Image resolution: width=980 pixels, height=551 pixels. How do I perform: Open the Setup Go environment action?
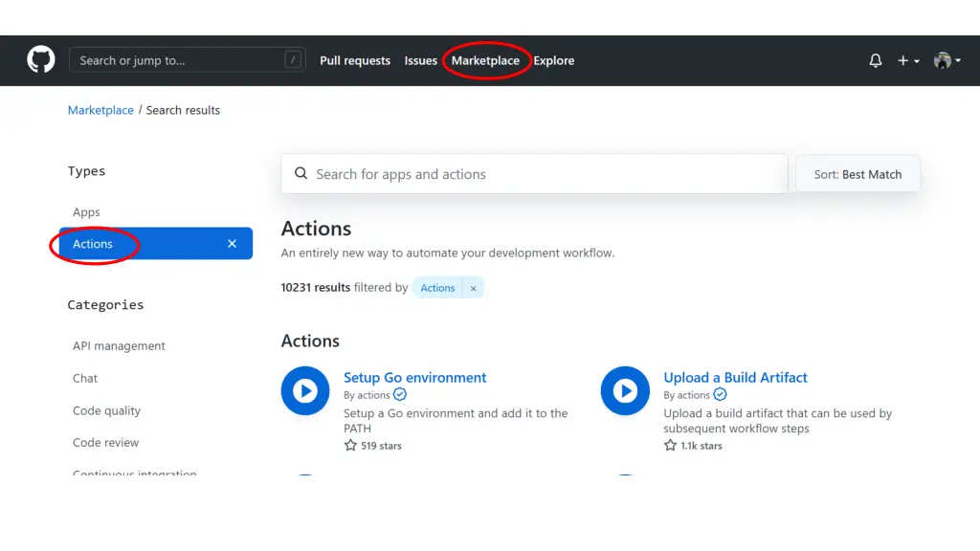point(414,377)
